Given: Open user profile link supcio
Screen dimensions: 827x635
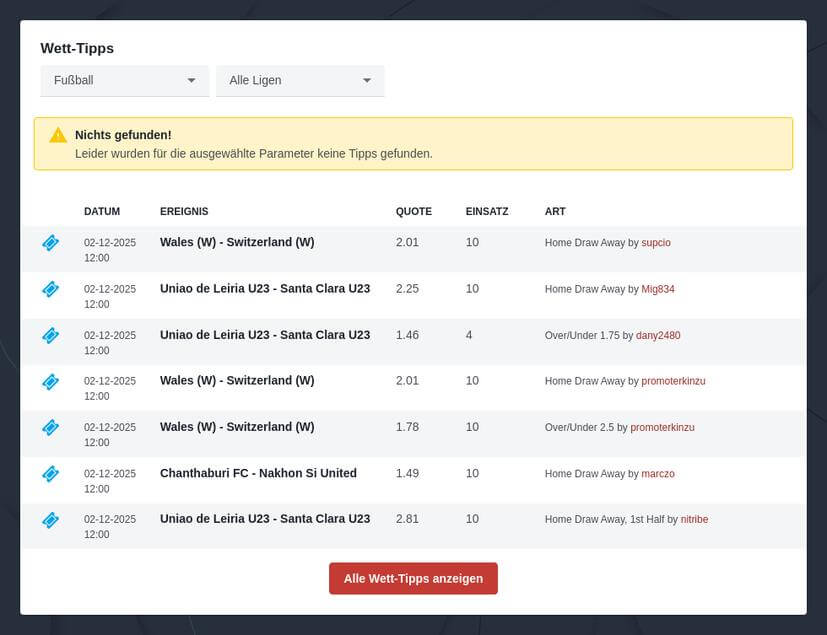Looking at the screenshot, I should click(656, 243).
